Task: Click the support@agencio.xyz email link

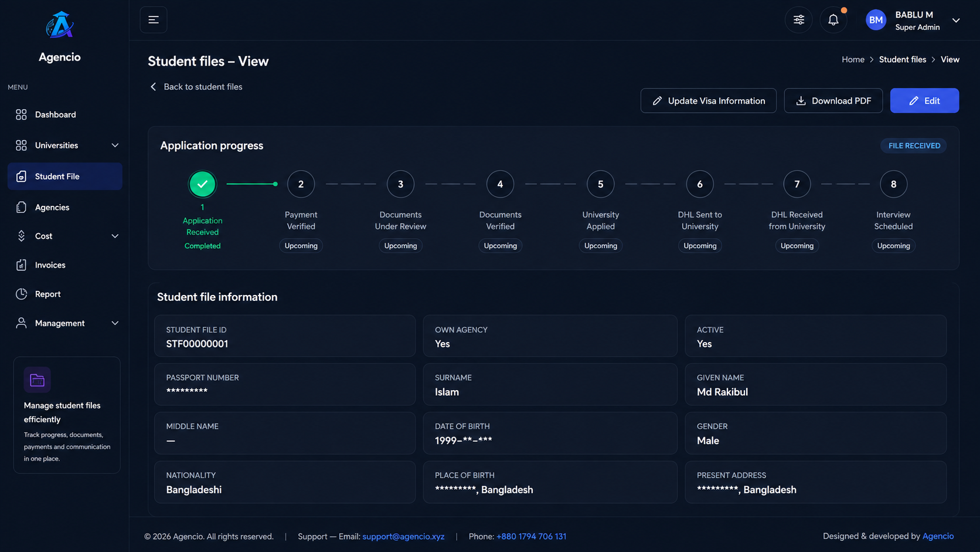Action: (403, 536)
